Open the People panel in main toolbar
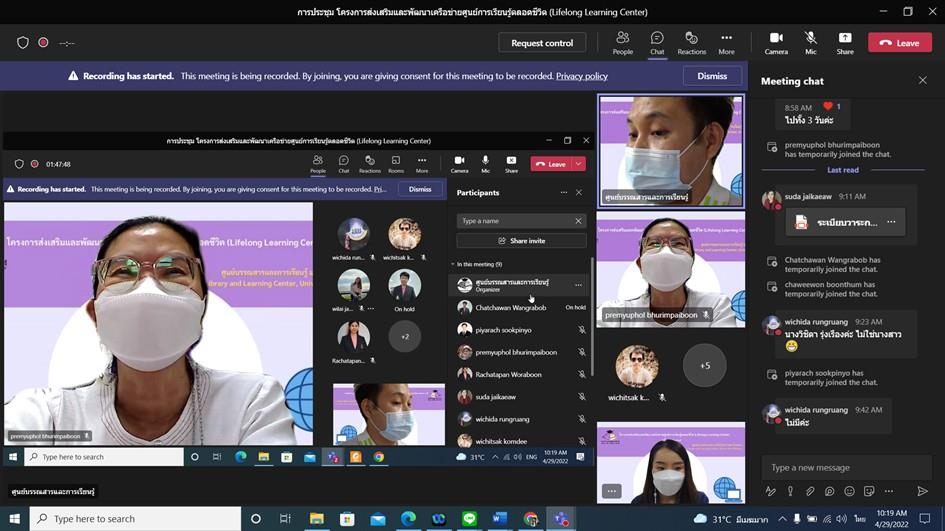Screen dimensions: 945x531 (623, 43)
